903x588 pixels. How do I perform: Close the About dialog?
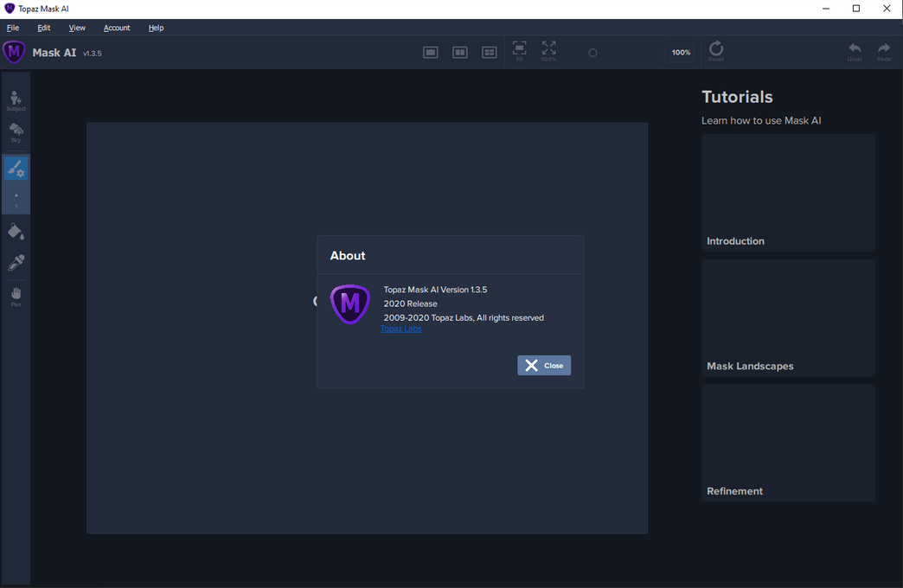pyautogui.click(x=544, y=365)
